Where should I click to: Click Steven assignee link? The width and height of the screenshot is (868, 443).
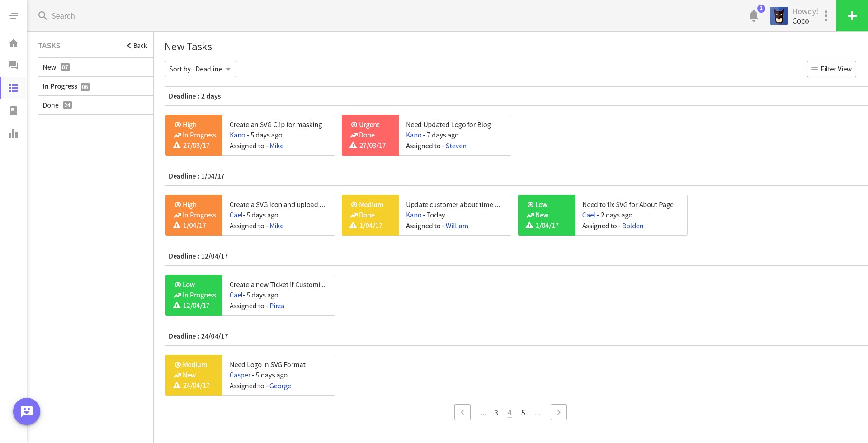click(456, 146)
